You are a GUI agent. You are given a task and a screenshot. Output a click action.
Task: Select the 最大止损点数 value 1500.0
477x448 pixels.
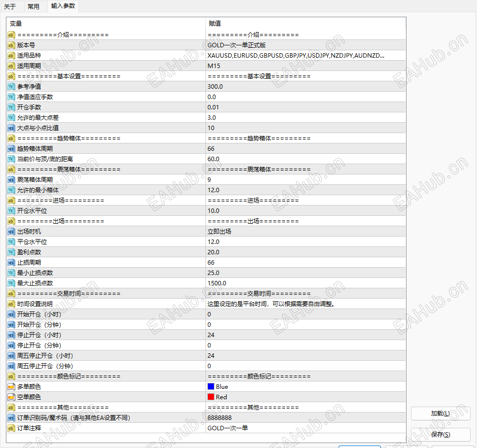[217, 283]
